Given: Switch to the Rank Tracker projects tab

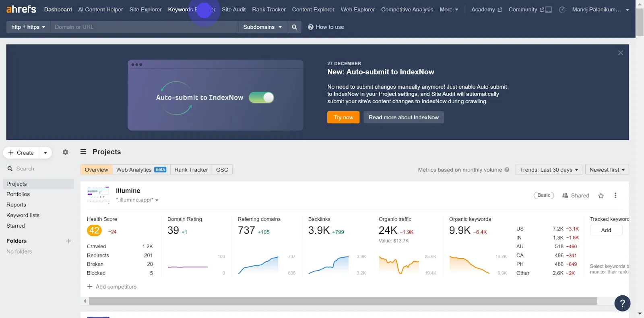Looking at the screenshot, I should (191, 170).
